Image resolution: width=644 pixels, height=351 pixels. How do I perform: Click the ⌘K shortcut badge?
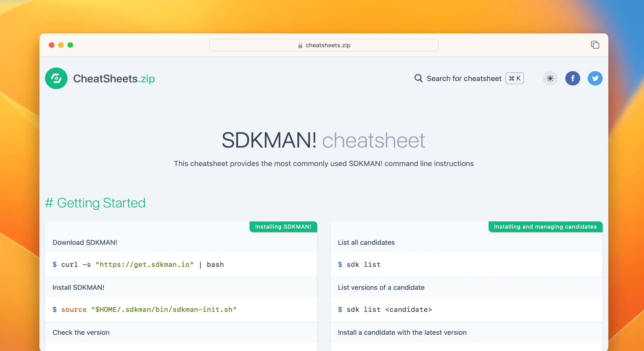[x=514, y=78]
